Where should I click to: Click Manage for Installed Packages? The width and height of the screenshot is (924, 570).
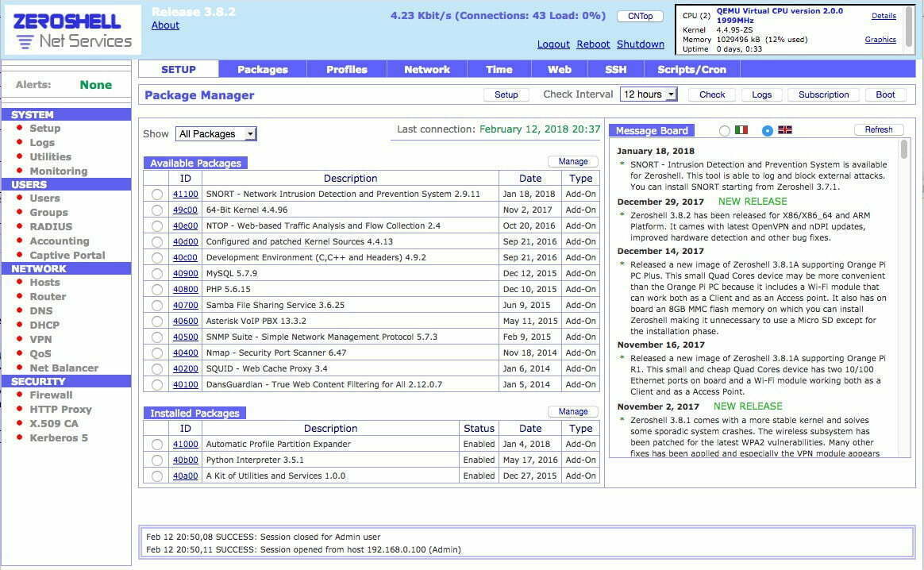tap(573, 411)
